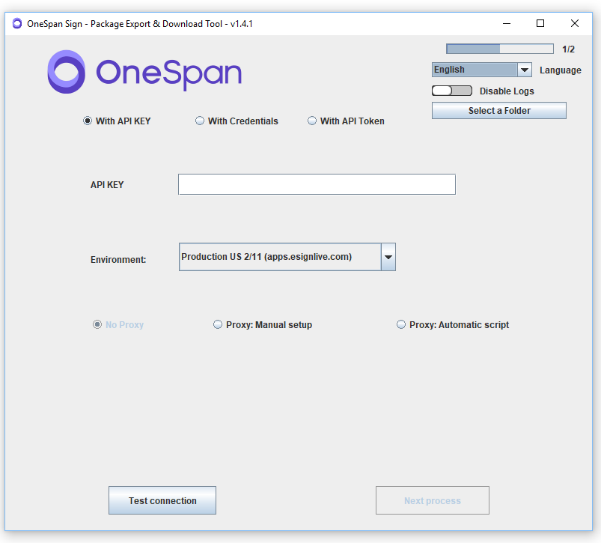The height and width of the screenshot is (543, 601).
Task: Click the API KEY field label
Action: tap(107, 185)
